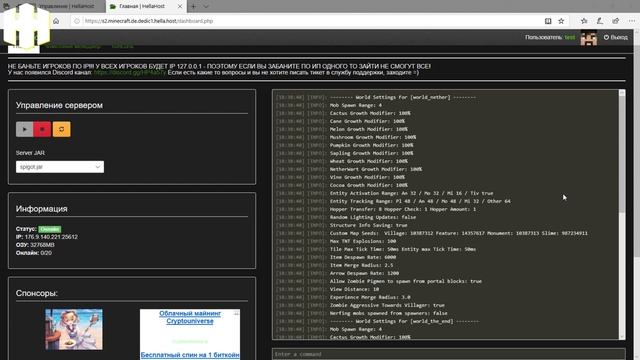Close the Главная | HellaHost tab
The height and width of the screenshot is (360, 640).
[180, 7]
